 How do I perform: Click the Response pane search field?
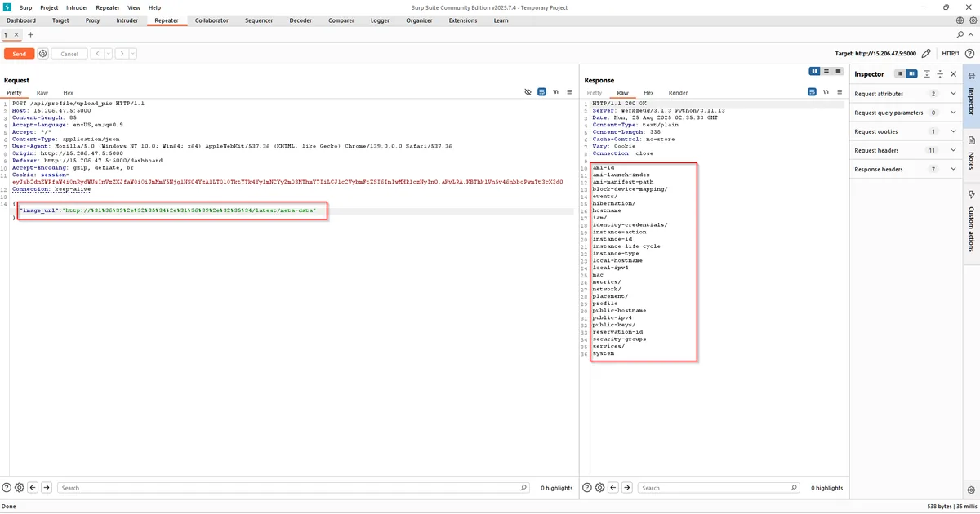[x=720, y=487]
